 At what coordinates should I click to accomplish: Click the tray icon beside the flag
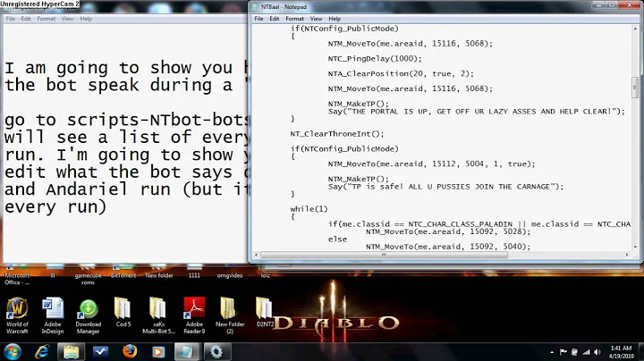(x=574, y=352)
